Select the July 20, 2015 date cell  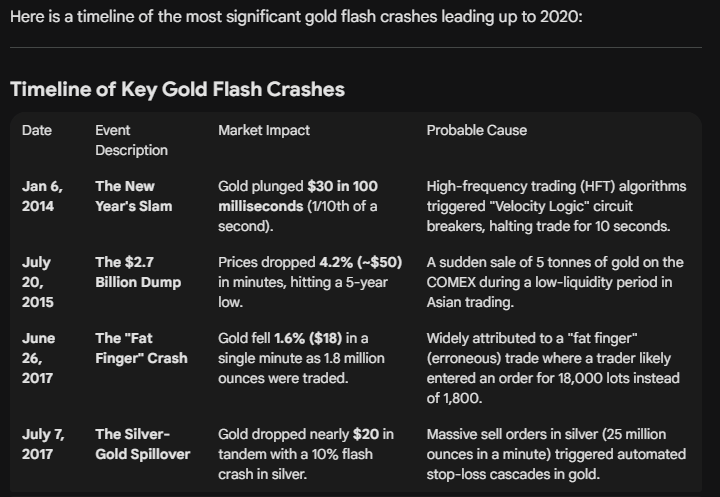point(37,282)
